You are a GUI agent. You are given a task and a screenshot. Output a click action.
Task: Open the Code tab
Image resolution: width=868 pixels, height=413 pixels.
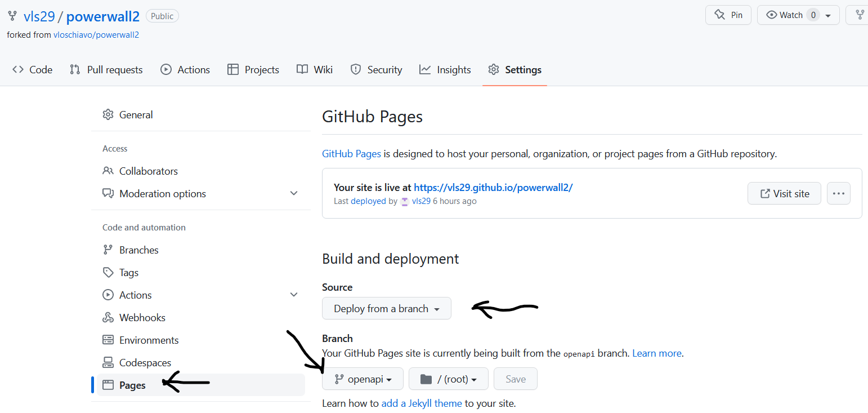[33, 70]
